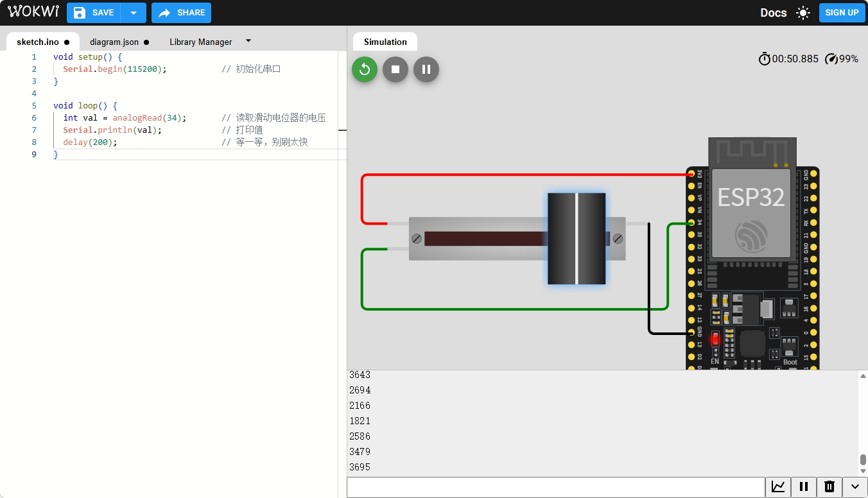Click the comment '初始化串口'
868x498 pixels.
coord(258,69)
